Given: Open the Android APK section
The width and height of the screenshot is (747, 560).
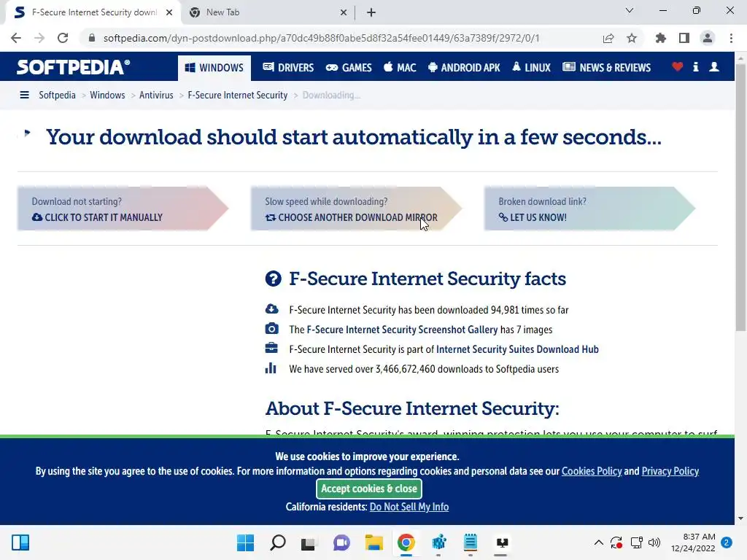Looking at the screenshot, I should point(464,68).
